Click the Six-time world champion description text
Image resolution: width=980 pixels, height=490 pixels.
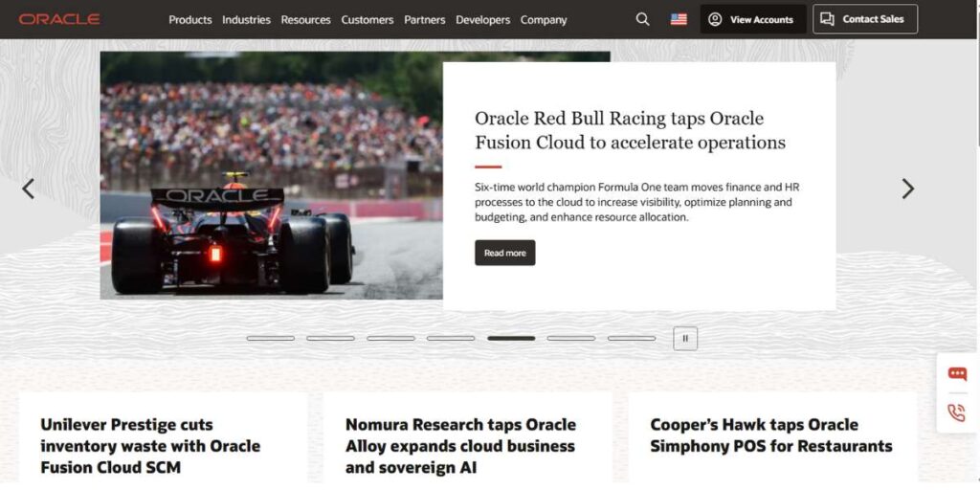pos(636,202)
